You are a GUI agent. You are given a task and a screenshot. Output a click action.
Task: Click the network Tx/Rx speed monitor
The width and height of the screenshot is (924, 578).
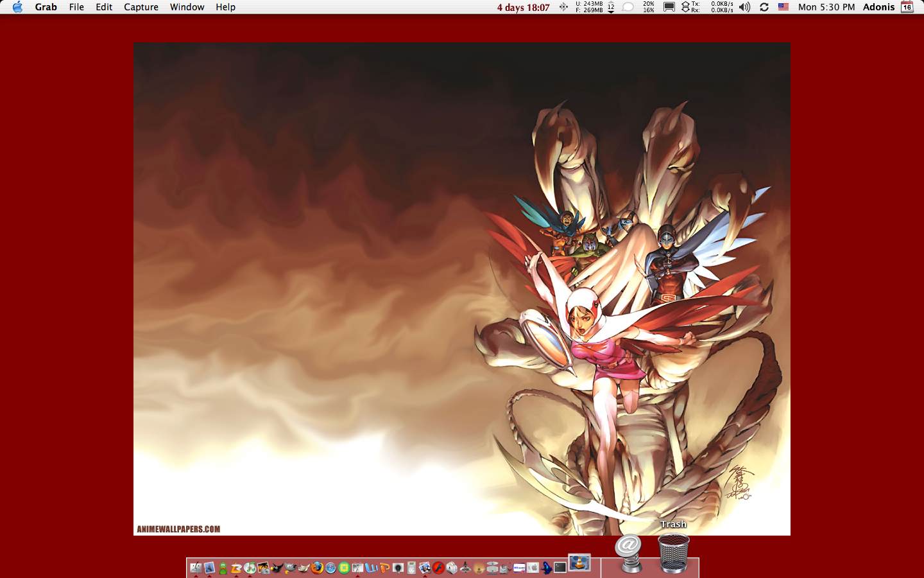click(707, 7)
